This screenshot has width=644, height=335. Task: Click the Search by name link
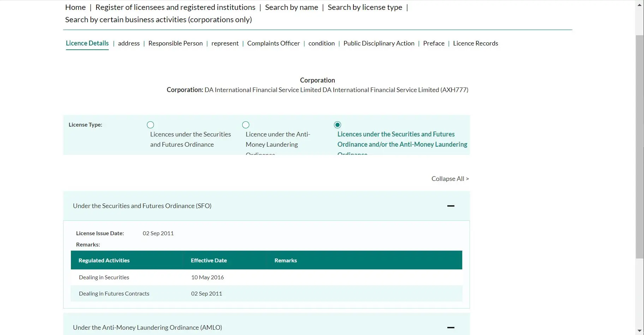[292, 7]
